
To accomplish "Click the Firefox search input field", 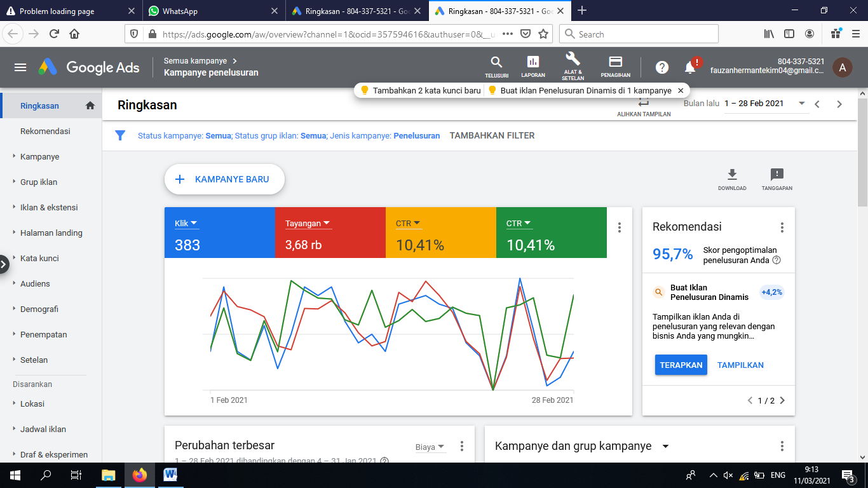I will (639, 34).
